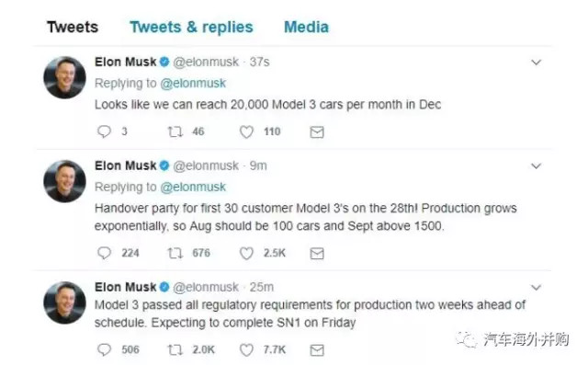Open the avatar on the 25m tweet

(x=64, y=302)
